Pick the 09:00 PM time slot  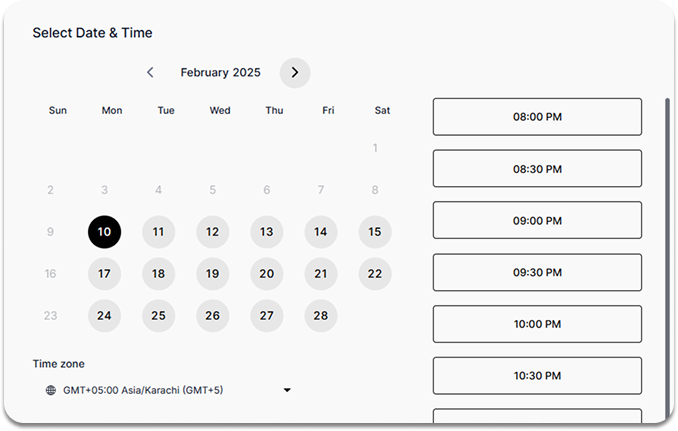pos(537,220)
